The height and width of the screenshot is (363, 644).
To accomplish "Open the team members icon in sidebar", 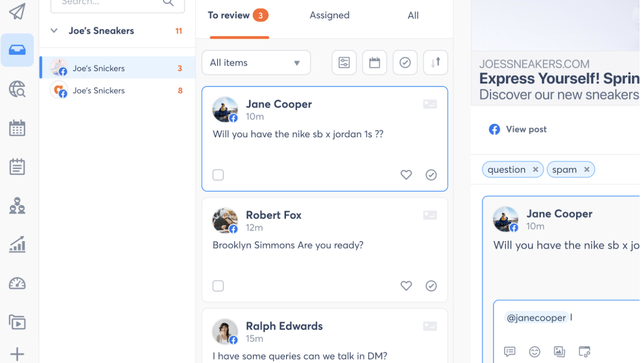I will coord(17,206).
